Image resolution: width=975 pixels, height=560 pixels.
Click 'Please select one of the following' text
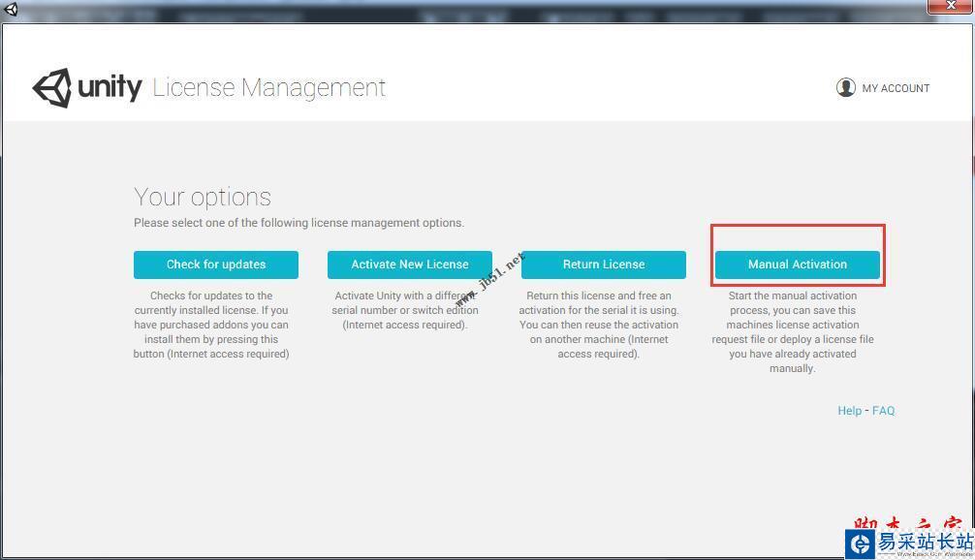coord(299,223)
